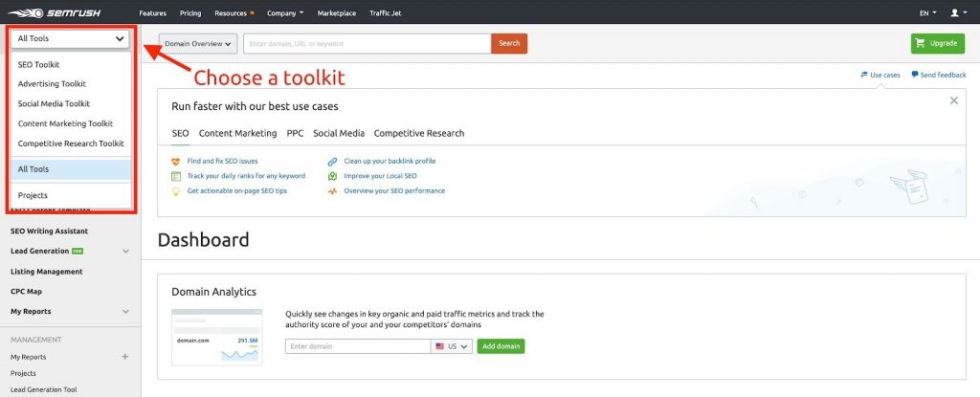980x397 pixels.
Task: Open Find and fix SEO issues link
Action: tap(222, 162)
